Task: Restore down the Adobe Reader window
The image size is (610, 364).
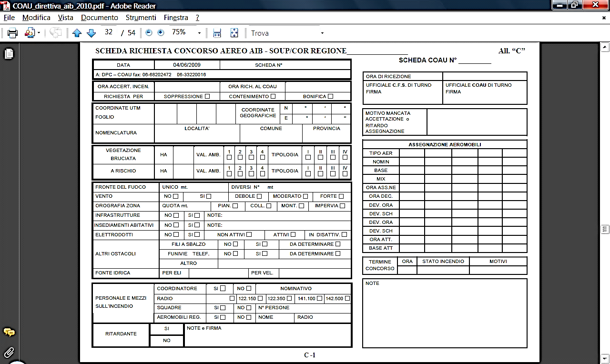Action: [575, 5]
